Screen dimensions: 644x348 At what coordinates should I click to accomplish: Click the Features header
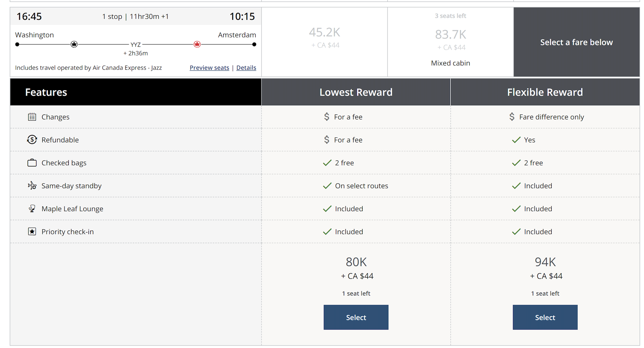pos(46,92)
